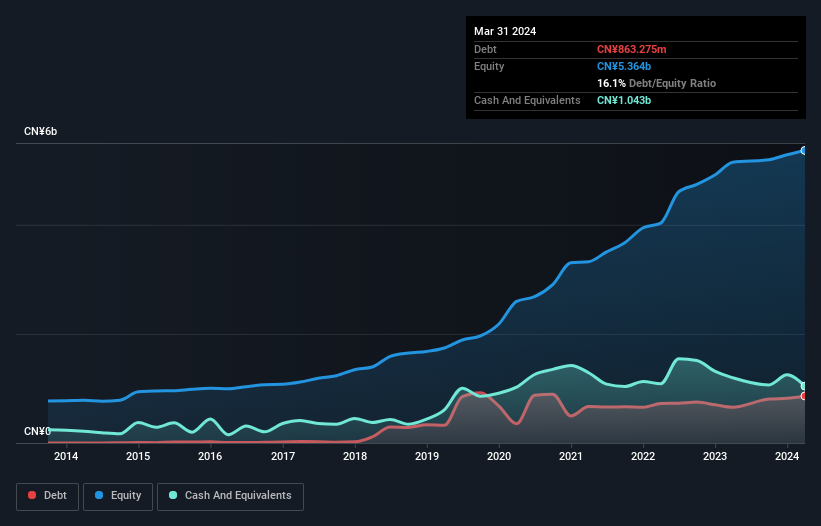Click the 2020 x-axis label
Image resolution: width=821 pixels, height=526 pixels.
499,456
